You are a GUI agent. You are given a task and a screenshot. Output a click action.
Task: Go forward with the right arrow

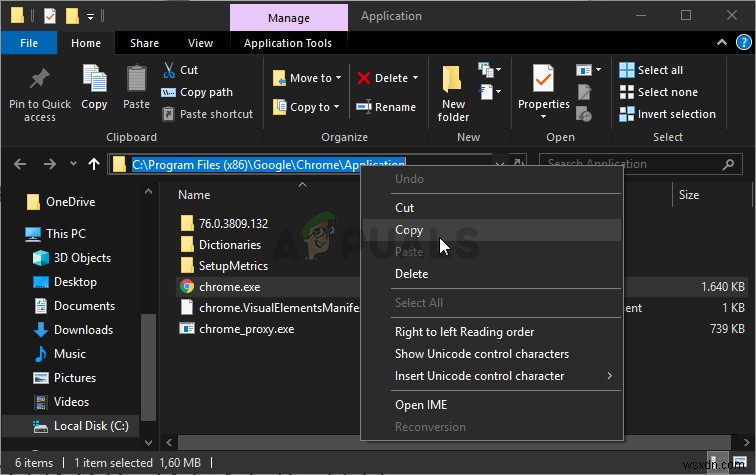[x=50, y=164]
